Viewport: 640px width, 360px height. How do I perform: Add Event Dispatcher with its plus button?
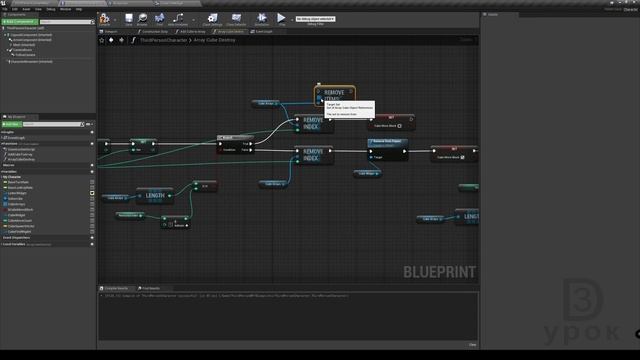(92, 238)
